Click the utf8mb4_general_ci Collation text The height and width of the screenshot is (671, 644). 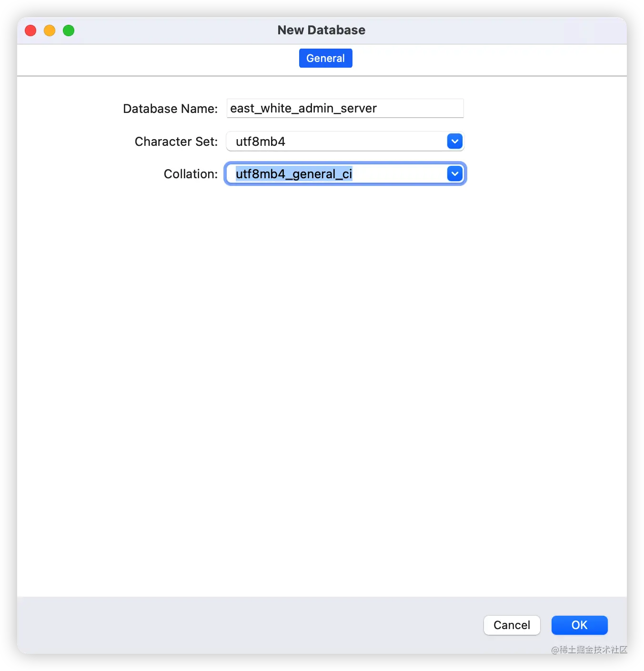[x=294, y=174]
